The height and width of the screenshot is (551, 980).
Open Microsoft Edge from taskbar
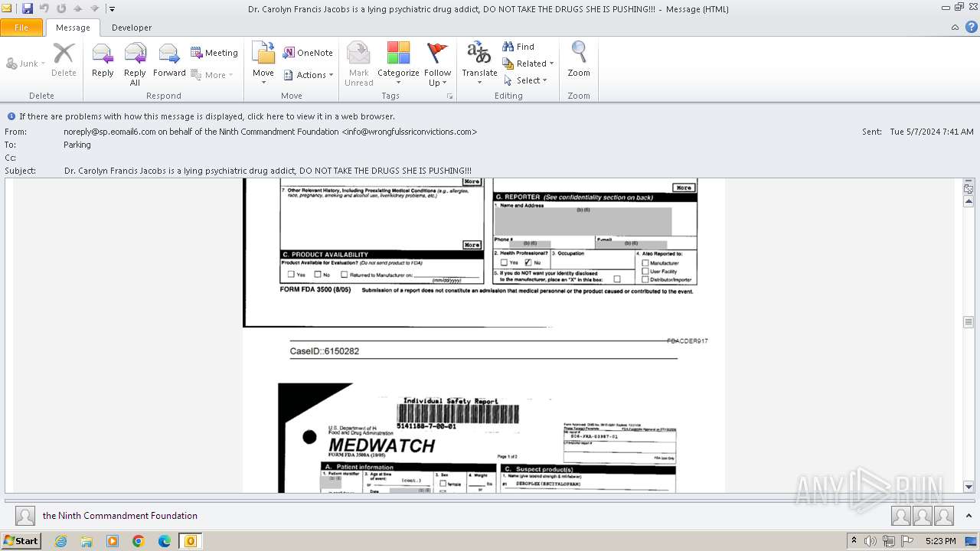coord(164,541)
